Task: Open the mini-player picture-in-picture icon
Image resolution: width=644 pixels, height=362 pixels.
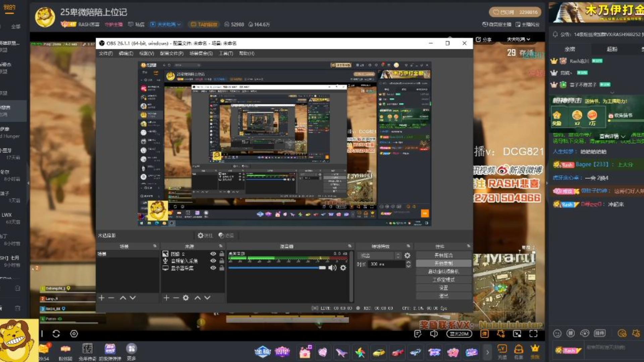Action: (517, 334)
